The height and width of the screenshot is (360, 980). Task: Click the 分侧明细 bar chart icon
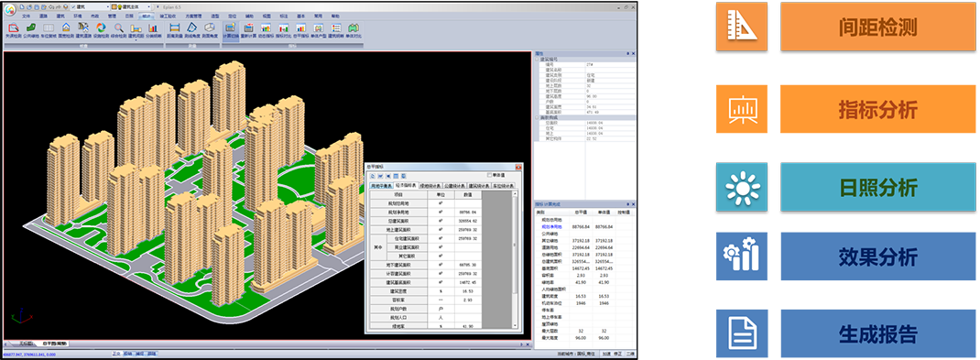pyautogui.click(x=154, y=28)
